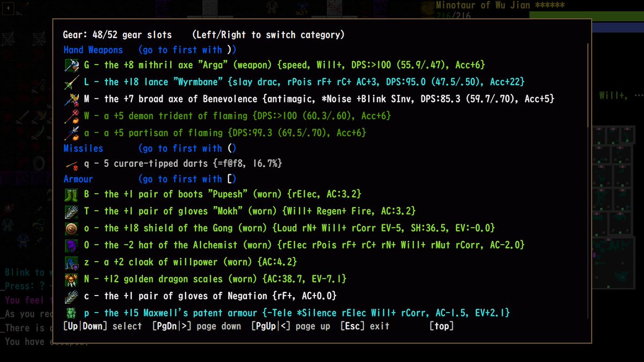Viewport: 644px width, 362px height.
Task: Click the [PgDn|>] page down control
Action: click(x=196, y=326)
